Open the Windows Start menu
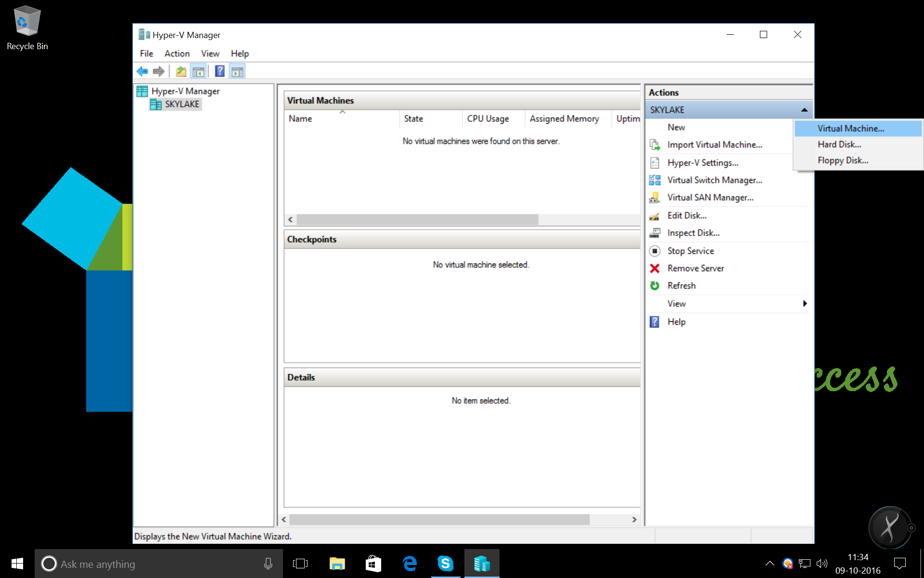924x578 pixels. 17,564
